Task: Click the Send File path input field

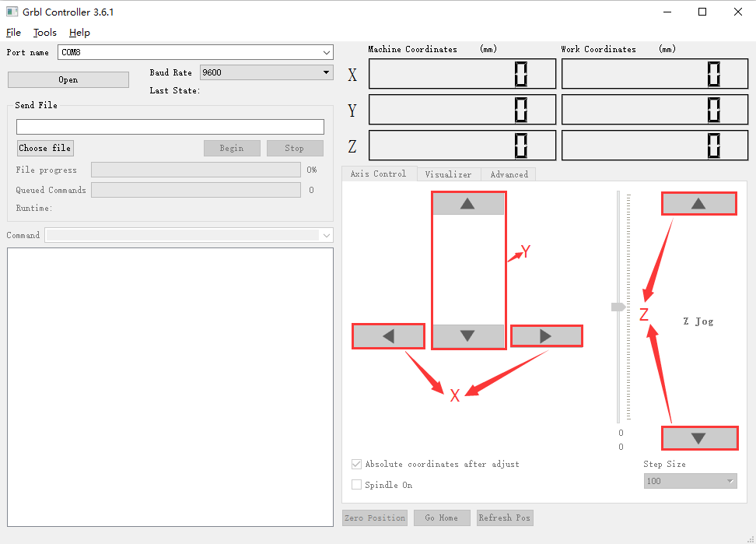Action: click(170, 127)
